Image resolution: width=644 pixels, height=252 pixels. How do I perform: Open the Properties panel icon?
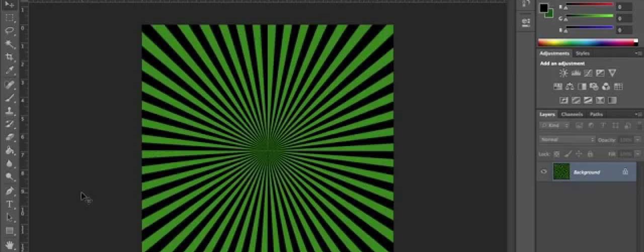[x=526, y=22]
